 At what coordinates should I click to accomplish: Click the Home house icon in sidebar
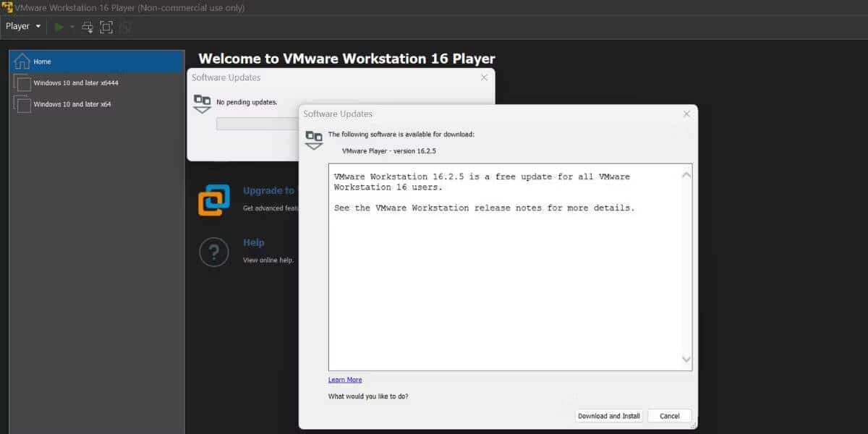click(x=24, y=61)
